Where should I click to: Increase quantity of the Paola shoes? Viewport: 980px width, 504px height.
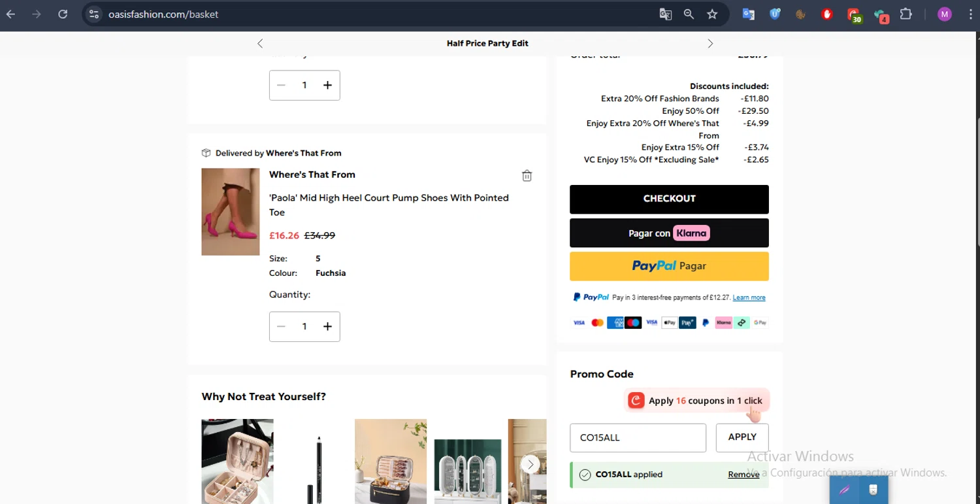tap(327, 326)
